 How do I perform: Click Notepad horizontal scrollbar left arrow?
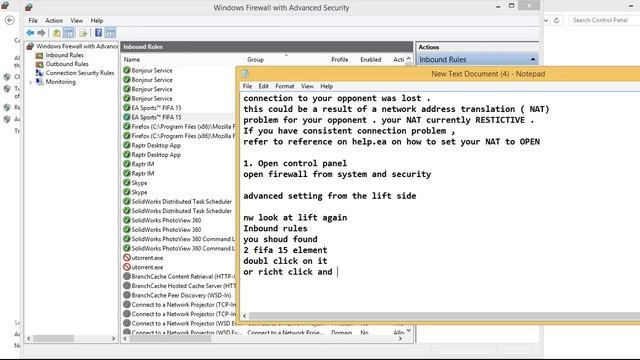(244, 316)
